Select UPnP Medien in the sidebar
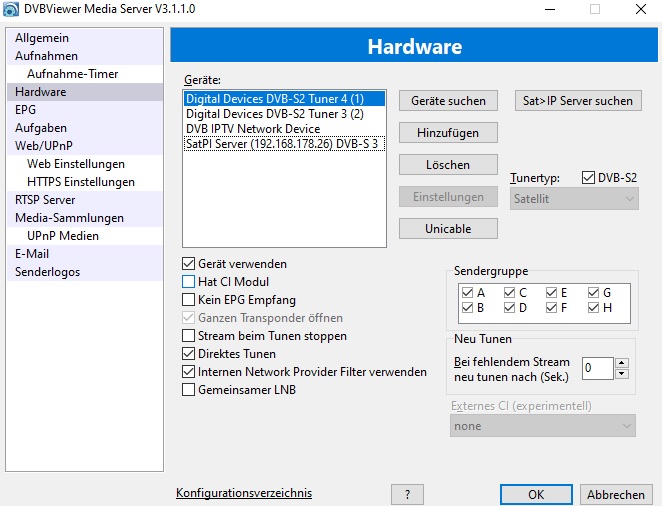The height and width of the screenshot is (506, 662). click(85, 236)
